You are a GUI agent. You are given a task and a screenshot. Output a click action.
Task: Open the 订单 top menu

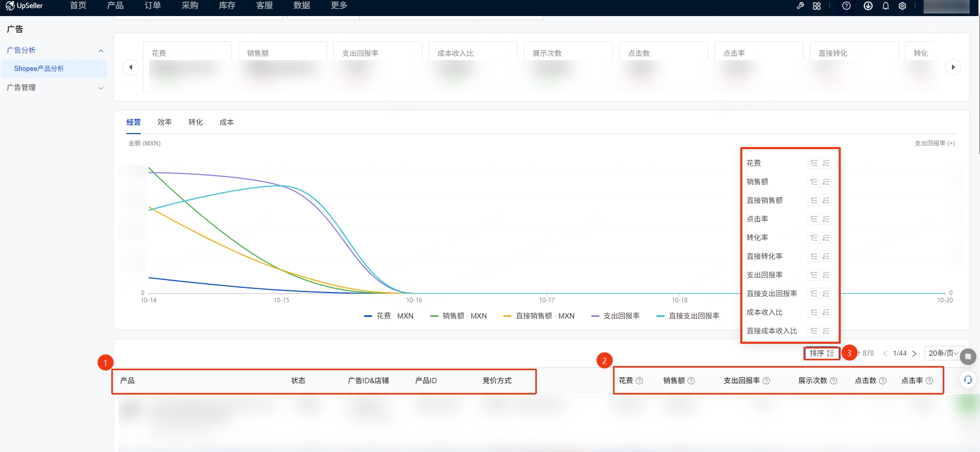(x=153, y=6)
